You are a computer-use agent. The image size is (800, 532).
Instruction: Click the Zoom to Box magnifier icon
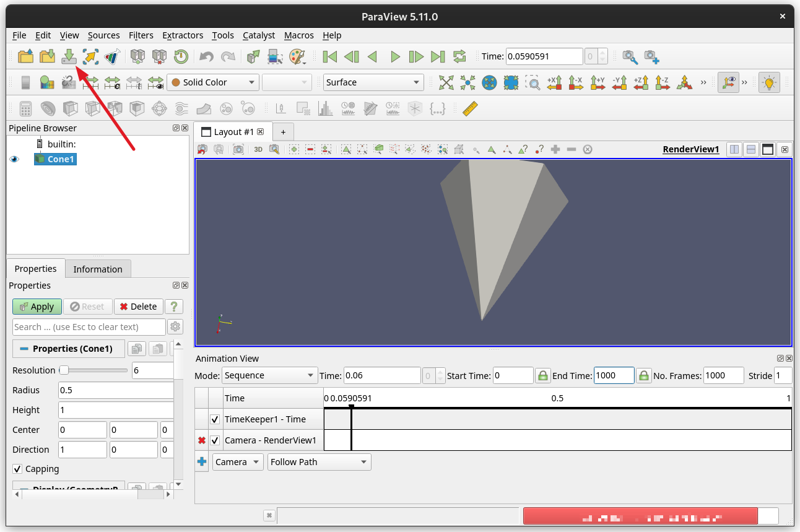point(533,82)
